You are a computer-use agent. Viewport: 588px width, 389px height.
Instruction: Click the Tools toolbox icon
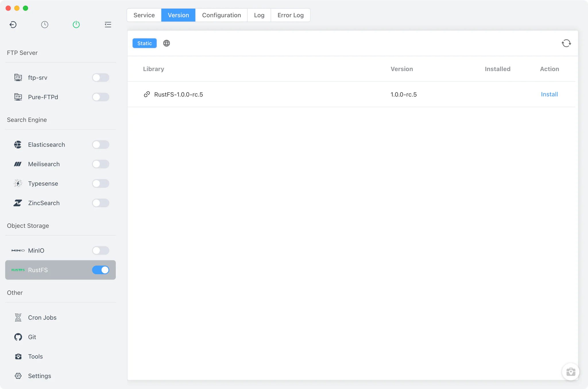(18, 357)
